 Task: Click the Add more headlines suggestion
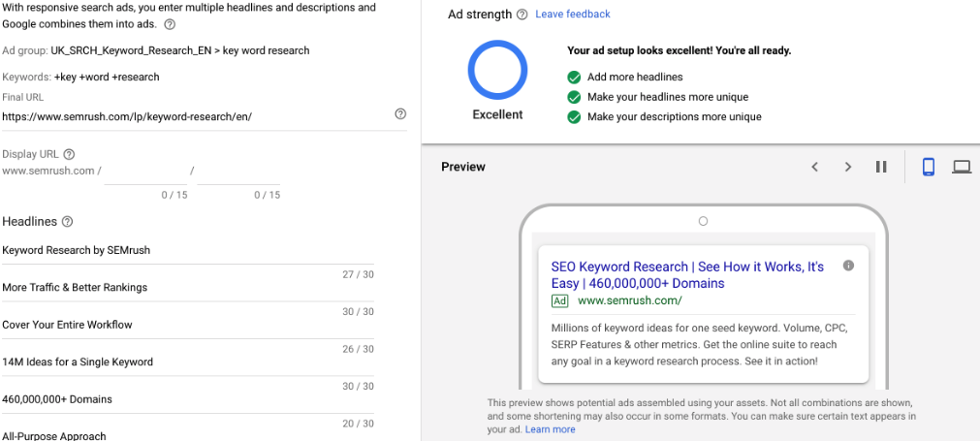tap(635, 78)
